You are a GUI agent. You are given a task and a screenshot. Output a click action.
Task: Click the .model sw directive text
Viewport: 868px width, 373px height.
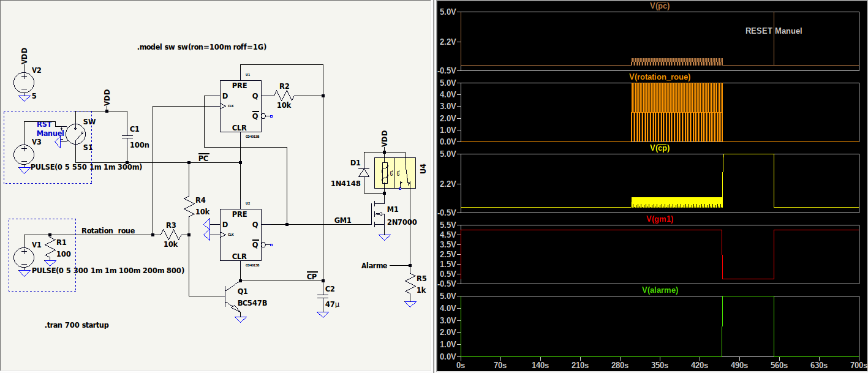(202, 47)
